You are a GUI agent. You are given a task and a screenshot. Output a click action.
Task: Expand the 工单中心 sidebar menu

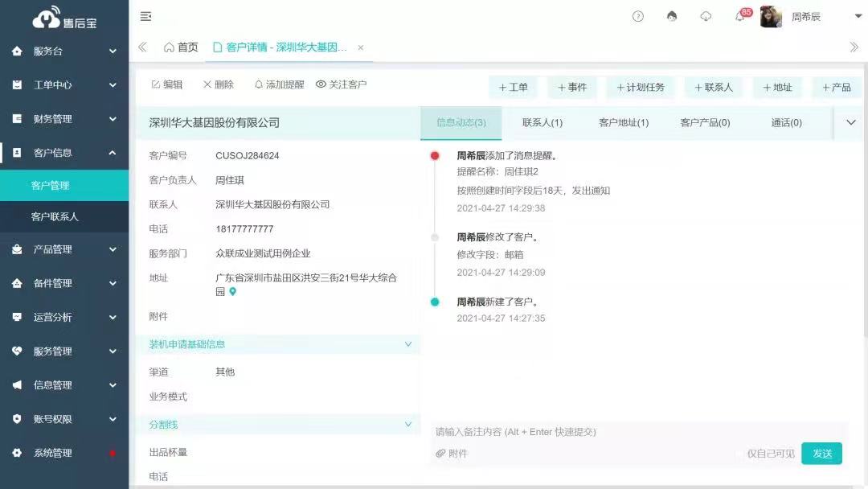(x=64, y=84)
